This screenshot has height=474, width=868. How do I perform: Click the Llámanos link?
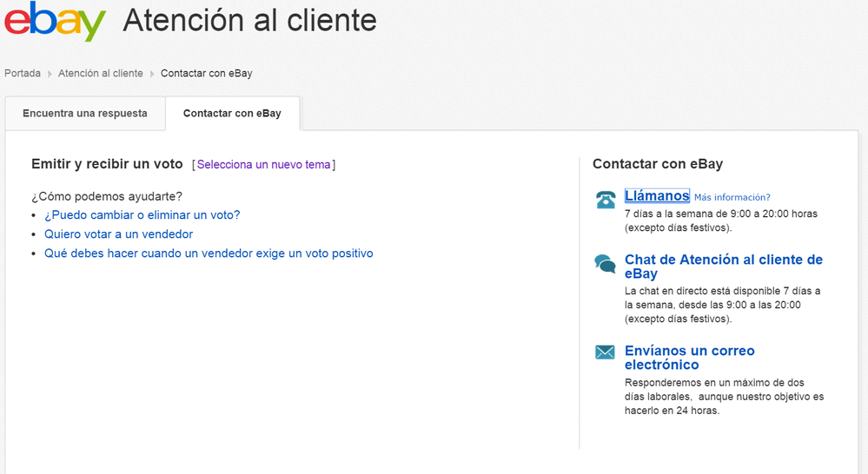[657, 196]
